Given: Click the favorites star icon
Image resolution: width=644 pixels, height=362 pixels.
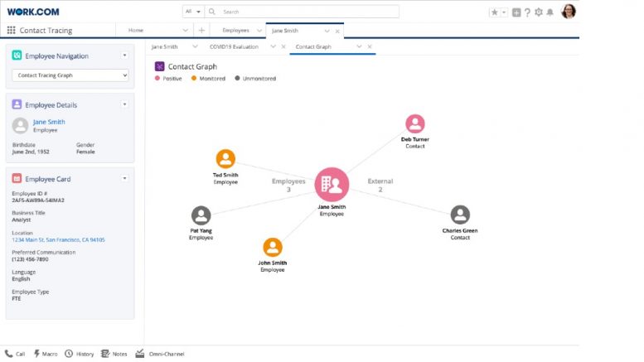Looking at the screenshot, I should 495,12.
